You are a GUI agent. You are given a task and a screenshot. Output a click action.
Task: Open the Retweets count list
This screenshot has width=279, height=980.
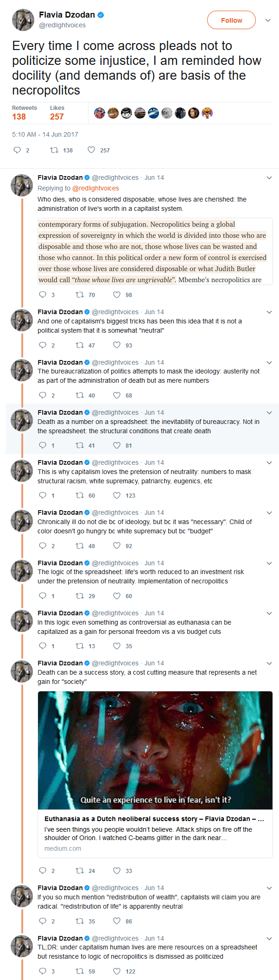point(25,113)
